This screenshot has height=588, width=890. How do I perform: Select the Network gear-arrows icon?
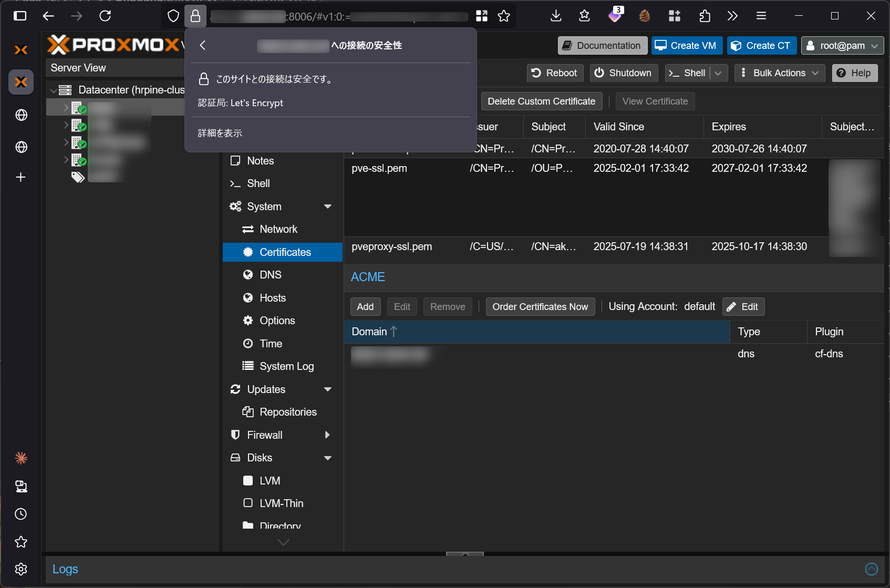pyautogui.click(x=248, y=229)
